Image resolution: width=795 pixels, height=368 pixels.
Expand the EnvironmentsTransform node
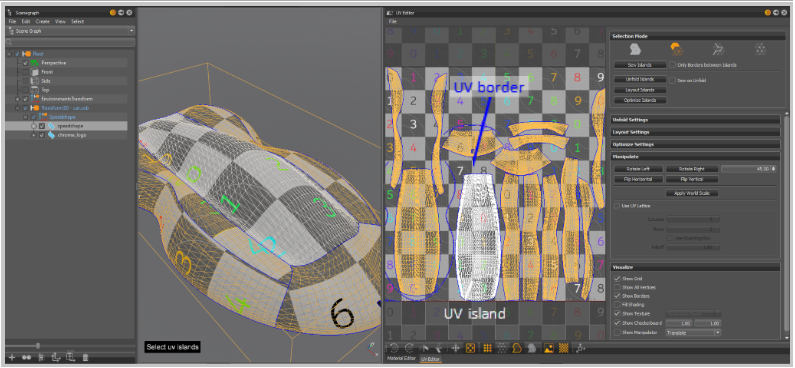[x=17, y=99]
